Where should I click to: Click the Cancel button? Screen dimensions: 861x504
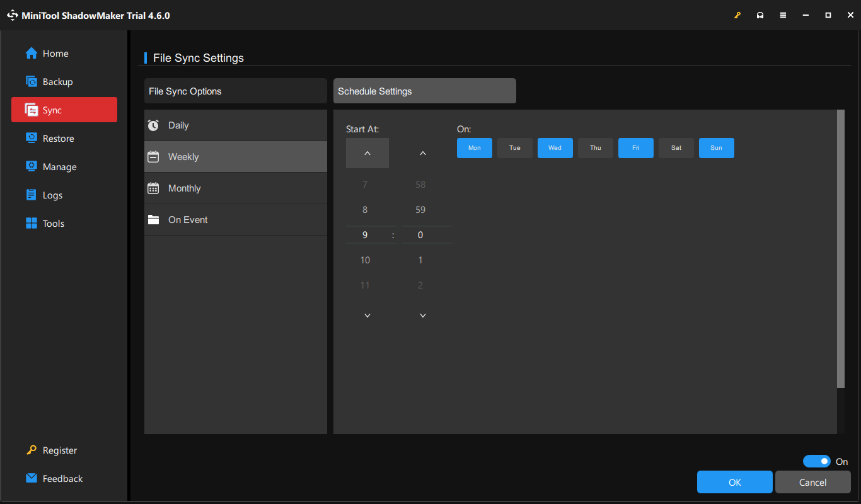[813, 482]
